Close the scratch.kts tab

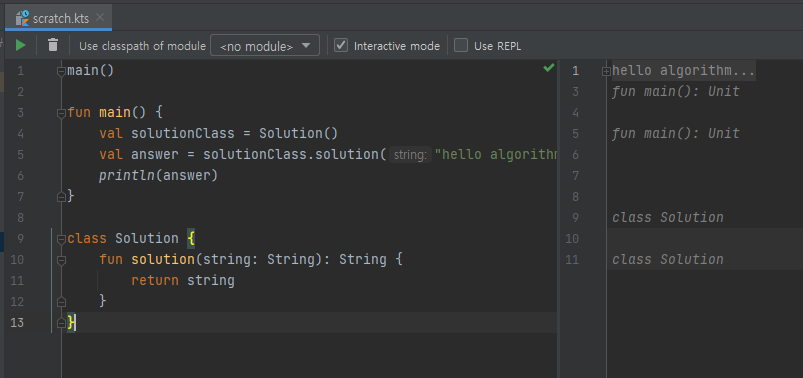point(100,18)
